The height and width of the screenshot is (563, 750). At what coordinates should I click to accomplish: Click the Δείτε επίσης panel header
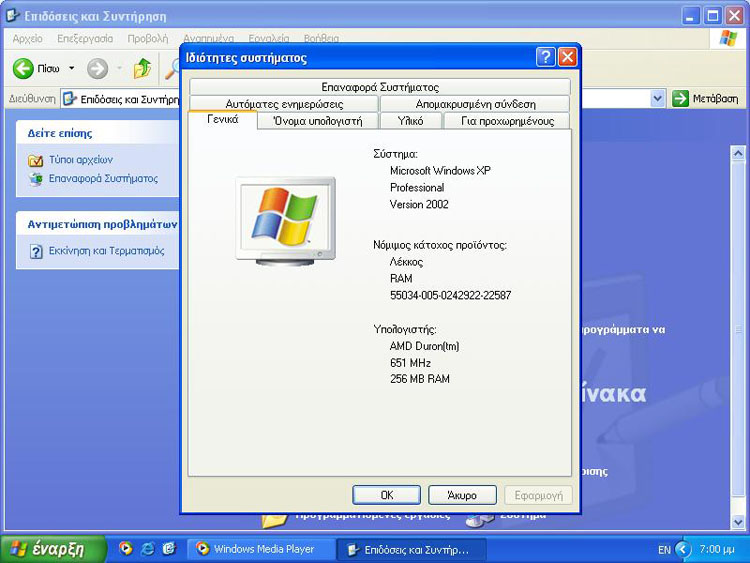point(98,133)
